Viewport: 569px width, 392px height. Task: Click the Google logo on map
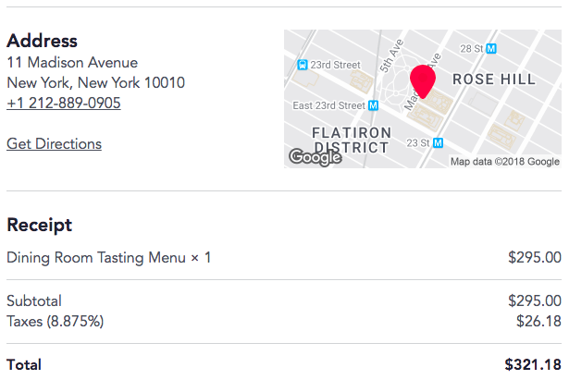(315, 157)
